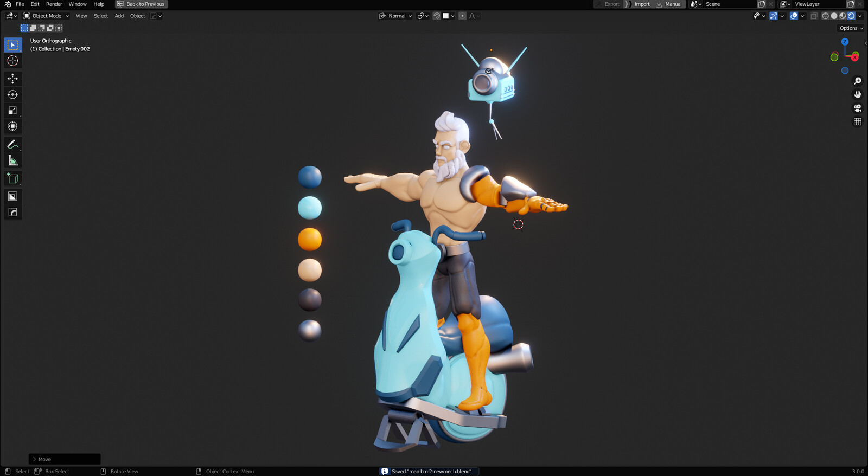
Task: Select the Rotate tool
Action: click(x=12, y=94)
